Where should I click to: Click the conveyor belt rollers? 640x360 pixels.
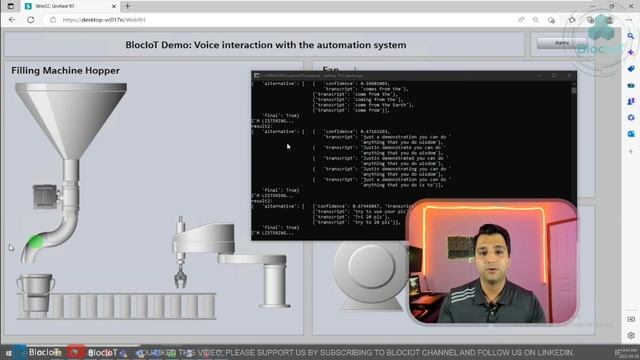pyautogui.click(x=116, y=305)
